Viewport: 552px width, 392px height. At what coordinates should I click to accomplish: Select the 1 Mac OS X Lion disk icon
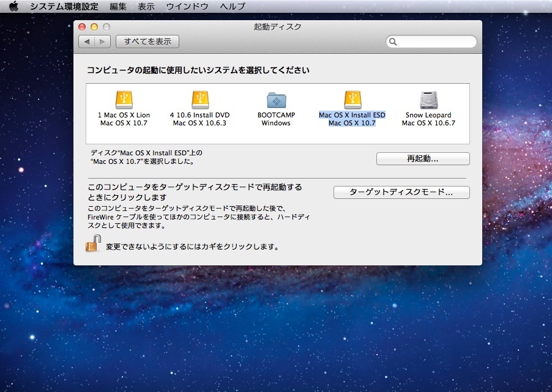[x=124, y=100]
